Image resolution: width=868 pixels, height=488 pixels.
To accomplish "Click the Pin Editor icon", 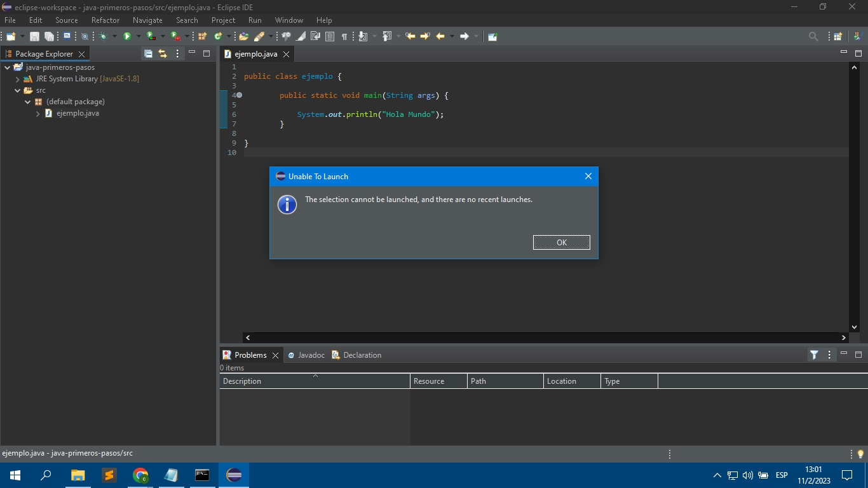I will 492,36.
